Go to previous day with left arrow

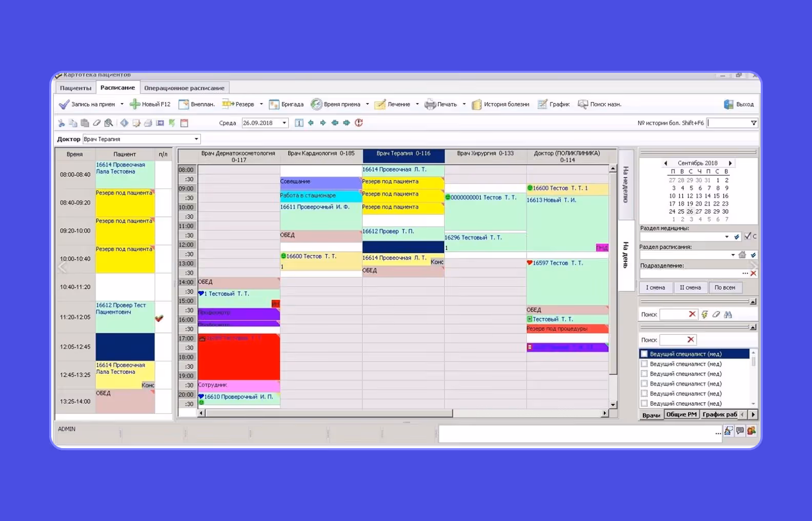311,123
